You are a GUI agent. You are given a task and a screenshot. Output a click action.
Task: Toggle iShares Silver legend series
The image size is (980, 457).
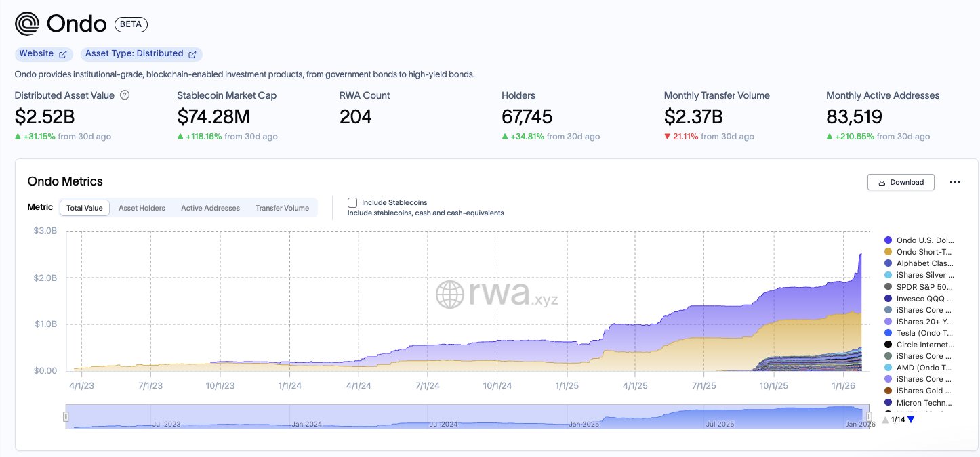pos(919,275)
